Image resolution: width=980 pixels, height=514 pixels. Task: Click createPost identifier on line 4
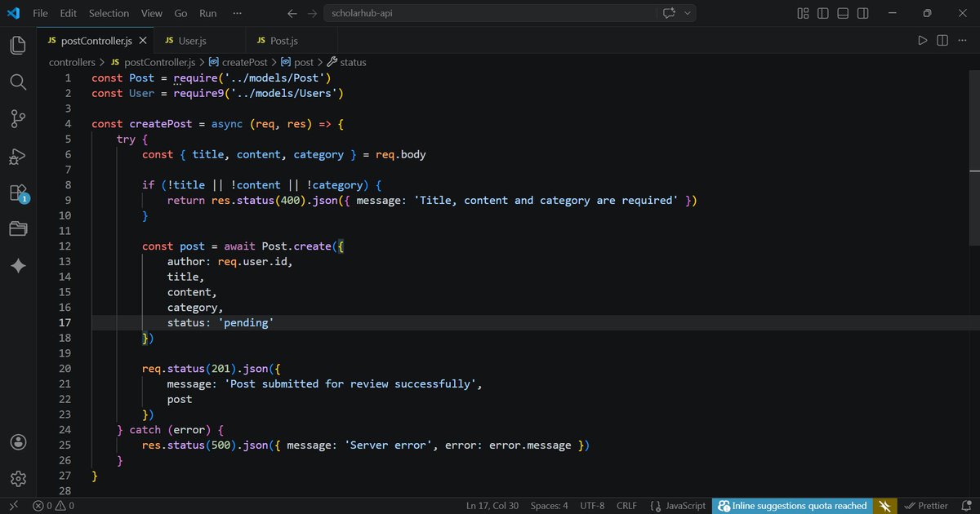pyautogui.click(x=161, y=124)
